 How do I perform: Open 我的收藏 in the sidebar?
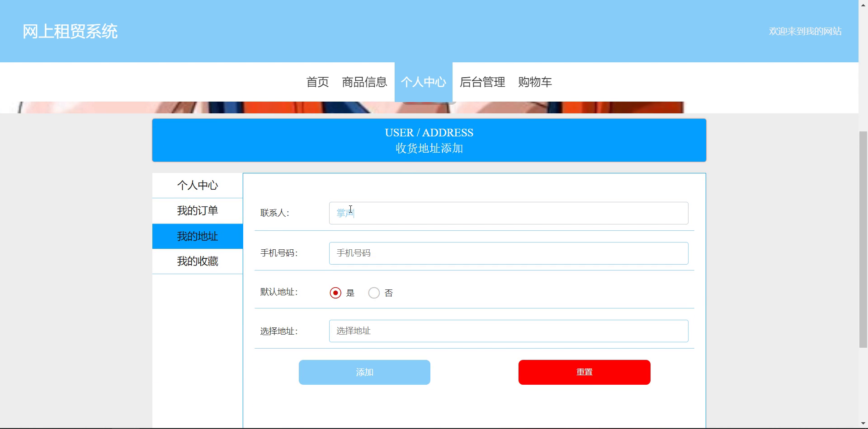[x=198, y=261]
